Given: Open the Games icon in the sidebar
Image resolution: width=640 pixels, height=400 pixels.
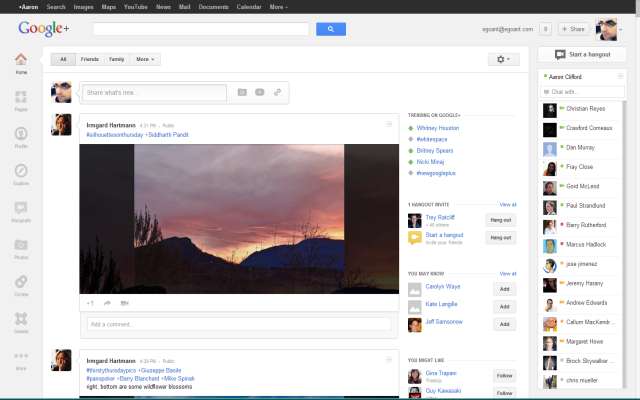Looking at the screenshot, I should click(x=21, y=322).
